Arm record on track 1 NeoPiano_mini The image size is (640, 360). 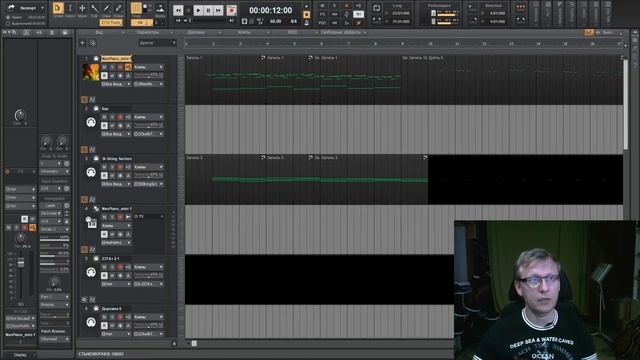(120, 67)
